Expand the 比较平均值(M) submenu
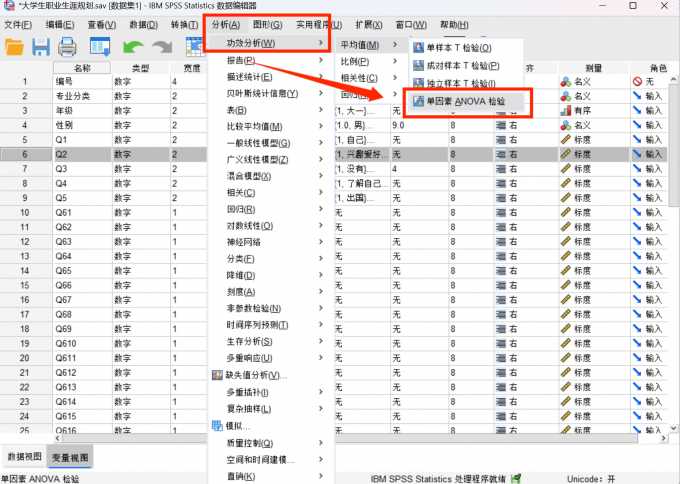The height and width of the screenshot is (484, 680). click(272, 126)
